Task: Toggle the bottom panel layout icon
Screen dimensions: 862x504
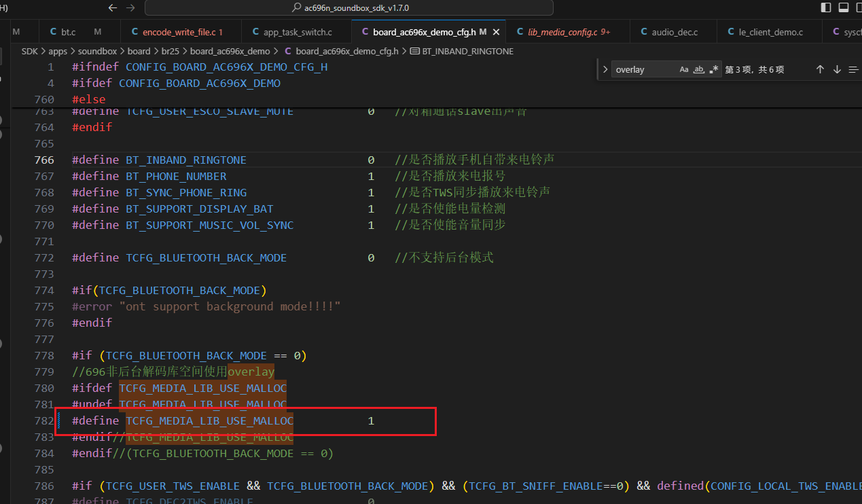Action: 844,7
